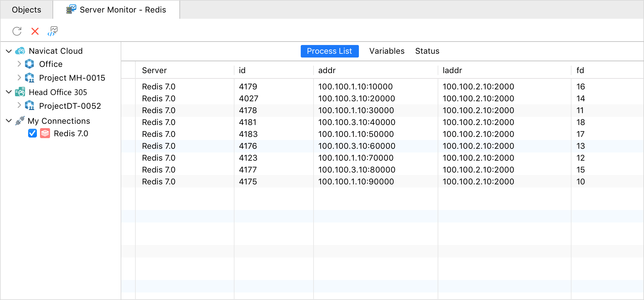The width and height of the screenshot is (644, 300).
Task: Select the process with id 4175
Action: tap(248, 182)
